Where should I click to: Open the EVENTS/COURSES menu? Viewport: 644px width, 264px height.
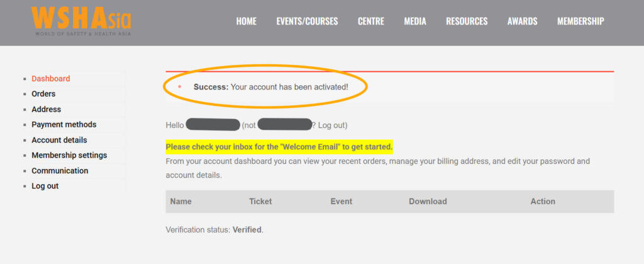coord(307,21)
